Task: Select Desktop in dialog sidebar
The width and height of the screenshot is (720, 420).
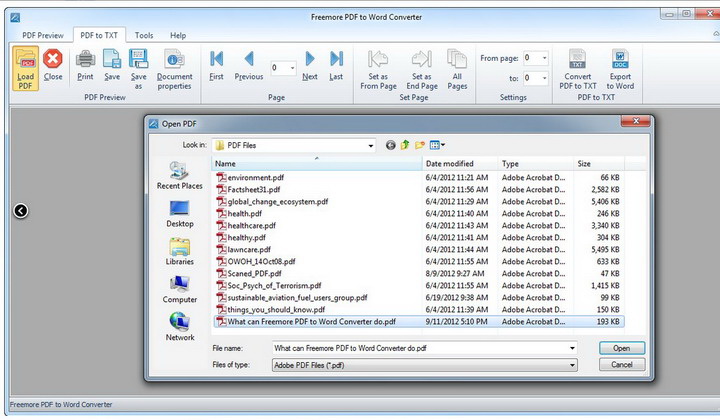Action: coord(180,214)
